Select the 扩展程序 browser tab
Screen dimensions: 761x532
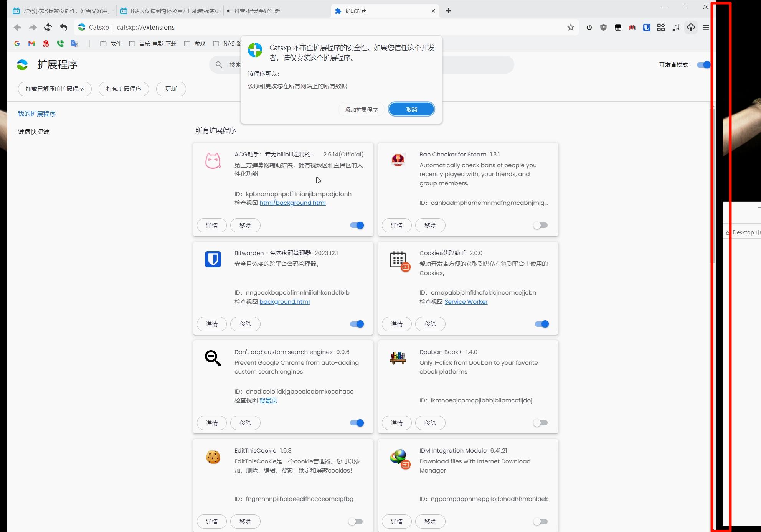(384, 11)
